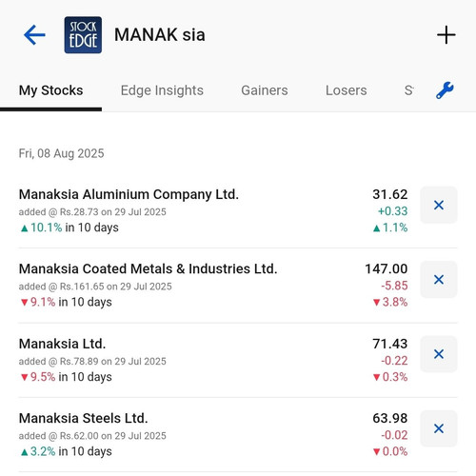This screenshot has width=476, height=476.
Task: Remove Manaksia Steels Ltd. from watchlist
Action: click(439, 428)
